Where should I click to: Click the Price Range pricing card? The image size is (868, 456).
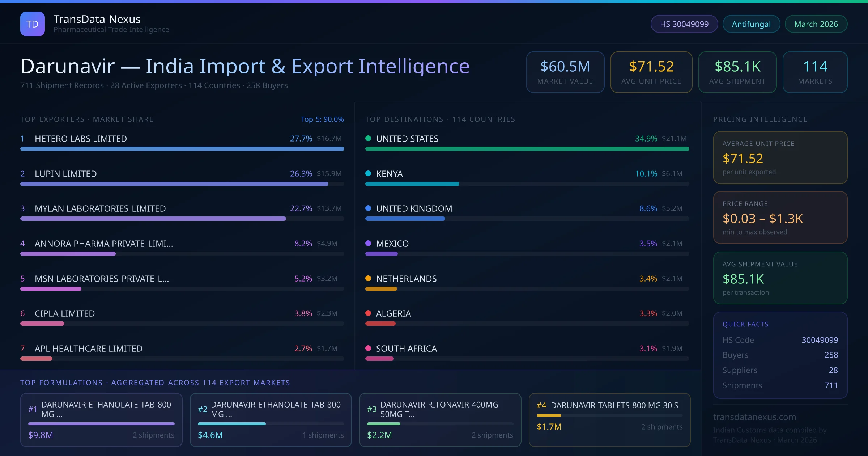click(780, 218)
